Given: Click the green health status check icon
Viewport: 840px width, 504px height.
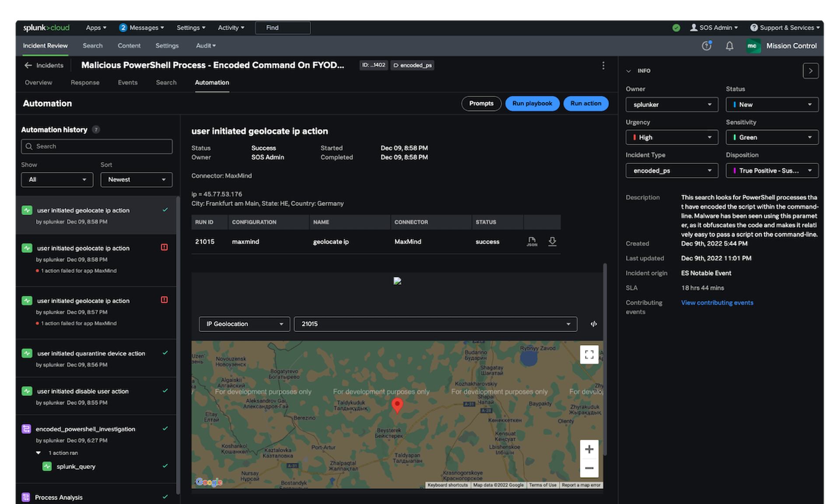Looking at the screenshot, I should pyautogui.click(x=676, y=28).
